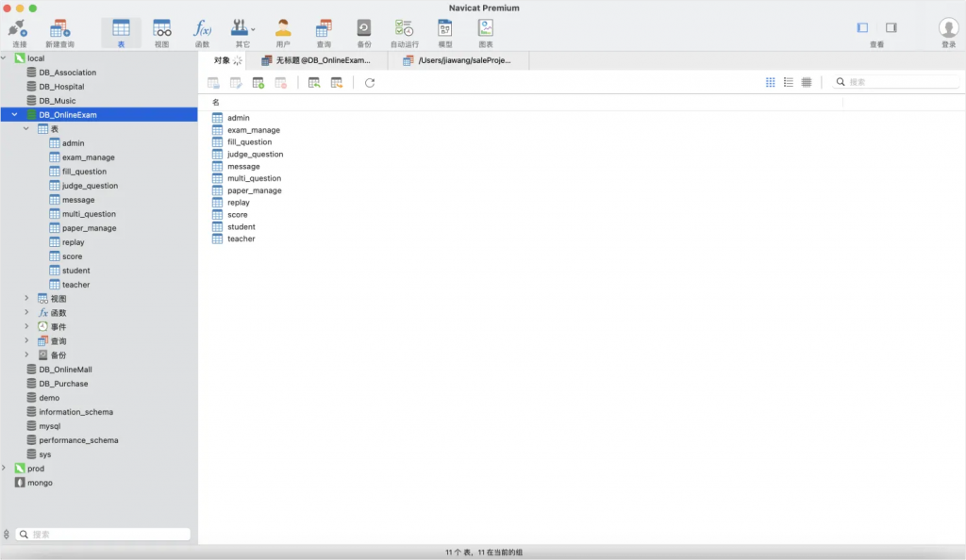This screenshot has height=560, width=966.
Task: Click the refresh icon in object toolbar
Action: pos(370,83)
